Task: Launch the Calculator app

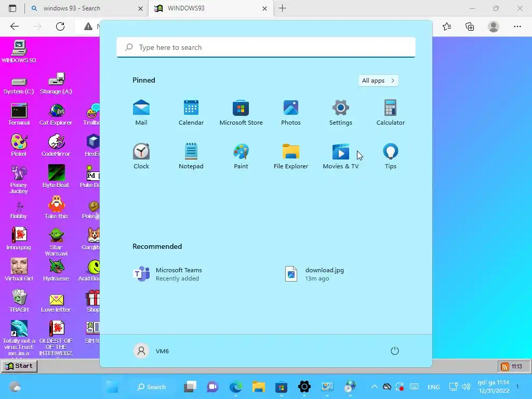Action: pyautogui.click(x=391, y=113)
